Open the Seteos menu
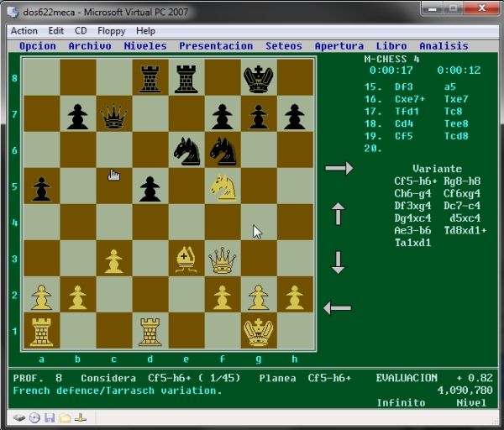504x430 pixels. 284,46
